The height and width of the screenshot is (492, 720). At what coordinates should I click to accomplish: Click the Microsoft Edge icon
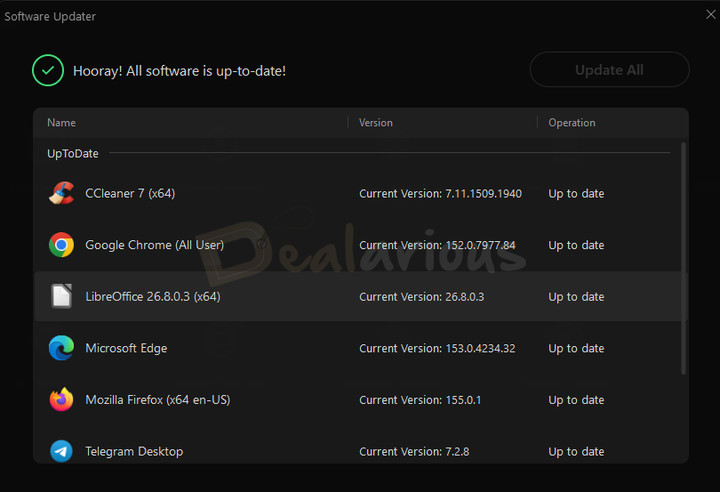click(x=62, y=348)
